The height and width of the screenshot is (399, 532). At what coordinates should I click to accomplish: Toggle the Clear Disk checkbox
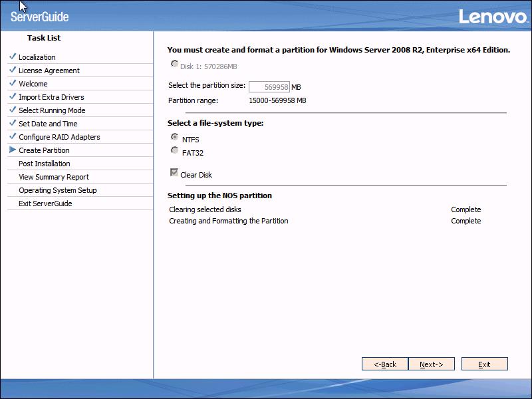coord(175,173)
